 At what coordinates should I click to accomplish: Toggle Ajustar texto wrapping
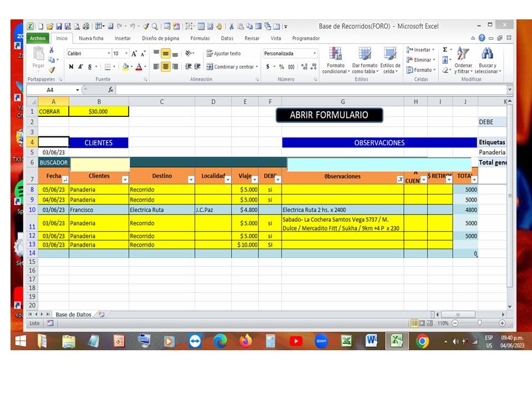pos(223,54)
